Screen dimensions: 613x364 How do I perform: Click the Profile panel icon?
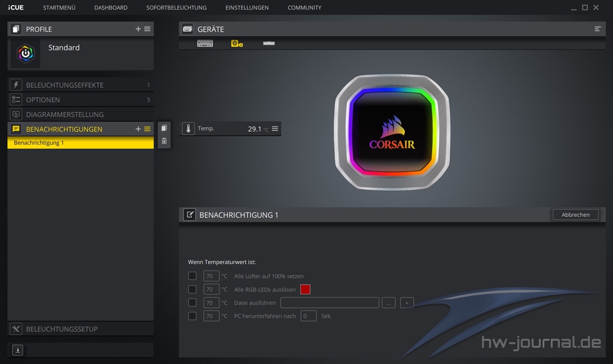(16, 29)
